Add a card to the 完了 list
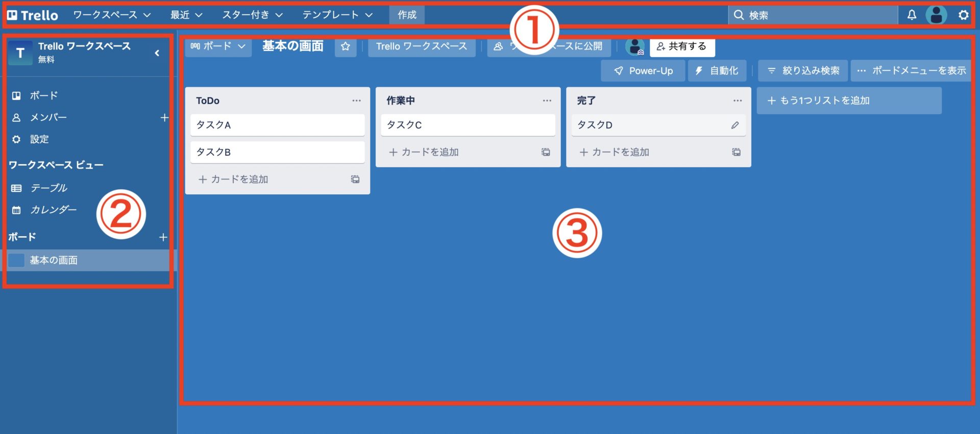This screenshot has height=434, width=980. (x=614, y=152)
